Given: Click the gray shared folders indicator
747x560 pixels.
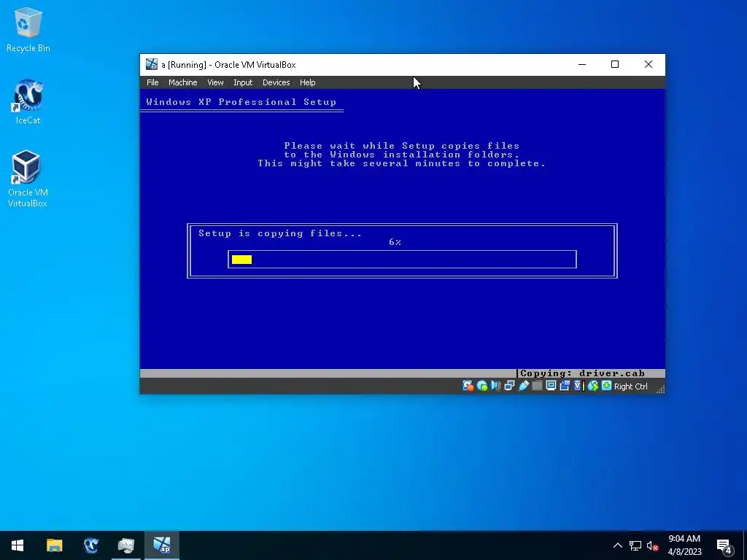Looking at the screenshot, I should (537, 386).
